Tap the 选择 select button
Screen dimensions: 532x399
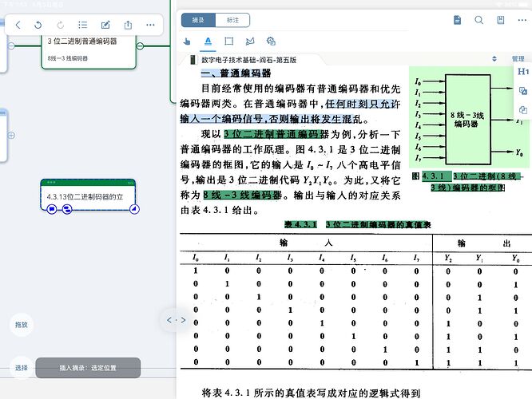[22, 368]
